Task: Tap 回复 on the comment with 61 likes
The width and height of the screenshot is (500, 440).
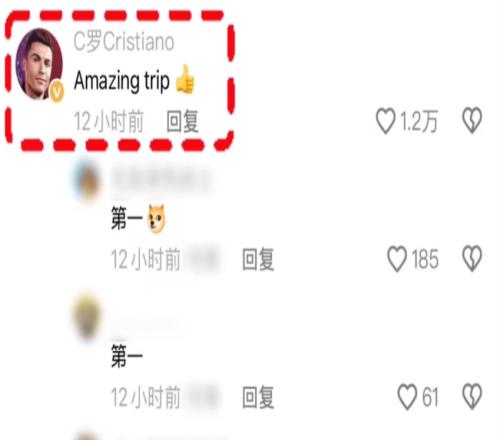Action: (258, 397)
